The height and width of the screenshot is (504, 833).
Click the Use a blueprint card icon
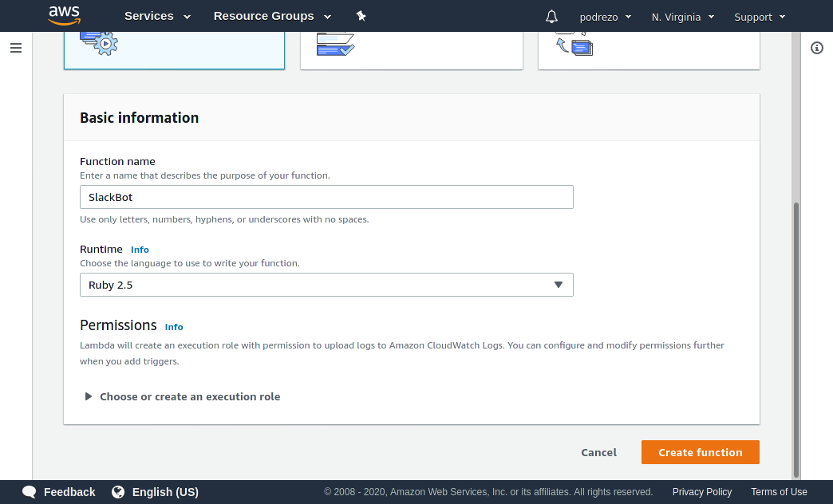pos(334,44)
